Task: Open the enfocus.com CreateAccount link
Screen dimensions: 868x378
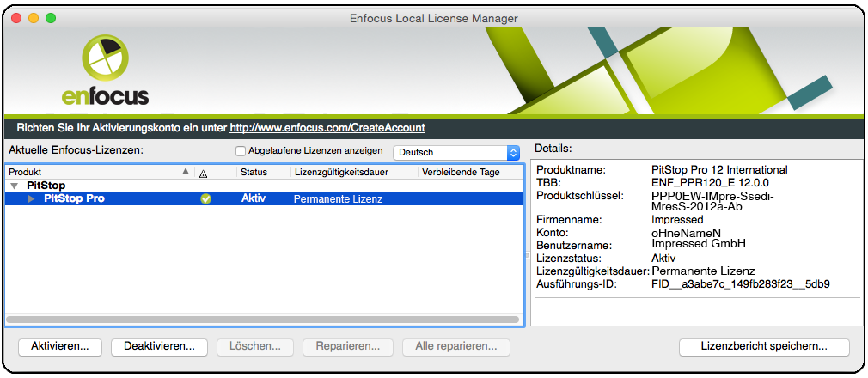Action: [x=327, y=127]
